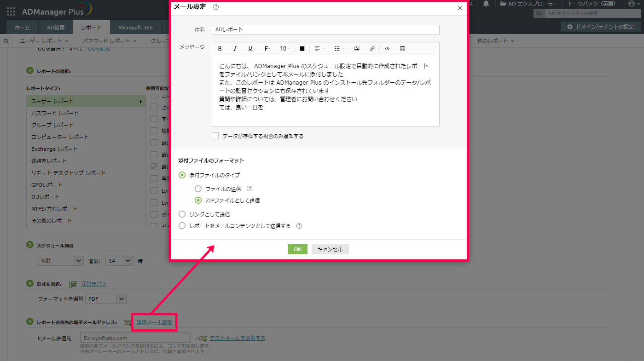This screenshot has height=361, width=644.
Task: Click テストメールを送信する link
Action: pyautogui.click(x=238, y=338)
